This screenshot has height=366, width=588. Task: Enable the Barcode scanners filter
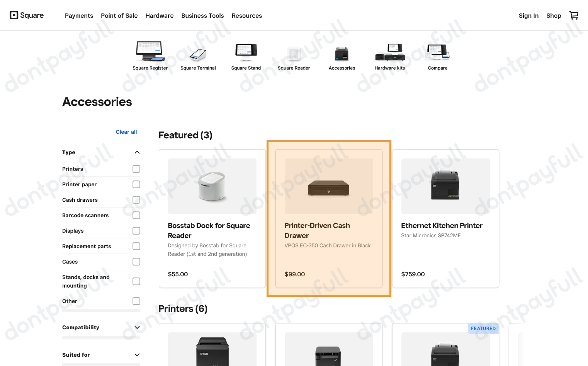[x=136, y=215]
